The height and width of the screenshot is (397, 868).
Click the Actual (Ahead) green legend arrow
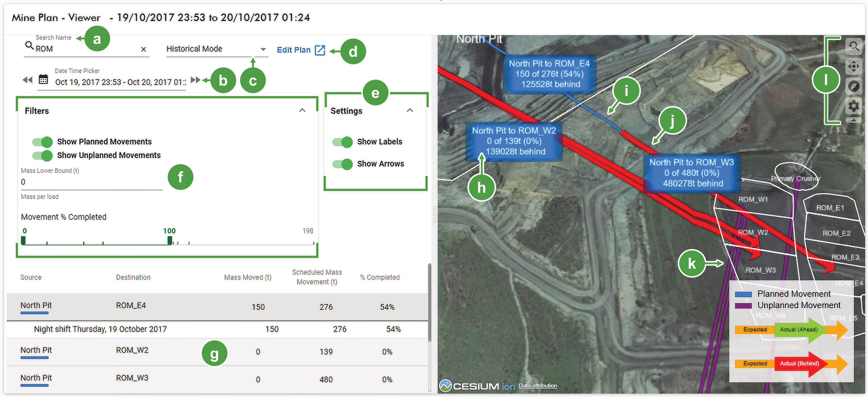[x=802, y=330]
